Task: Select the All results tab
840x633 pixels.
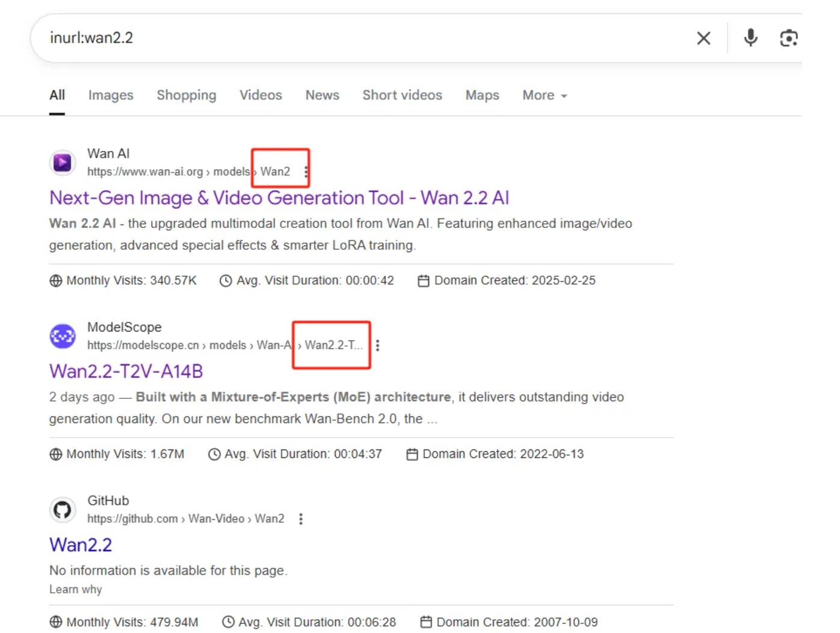Action: pyautogui.click(x=57, y=95)
